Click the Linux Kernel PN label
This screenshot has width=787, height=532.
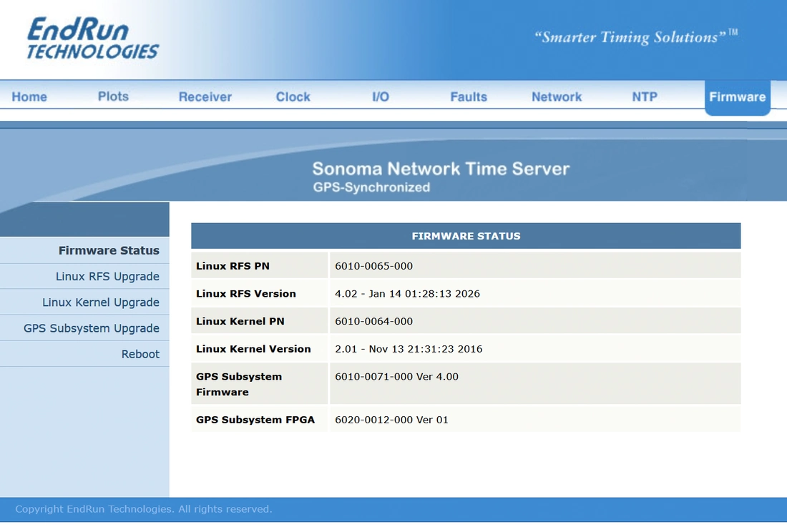(240, 321)
